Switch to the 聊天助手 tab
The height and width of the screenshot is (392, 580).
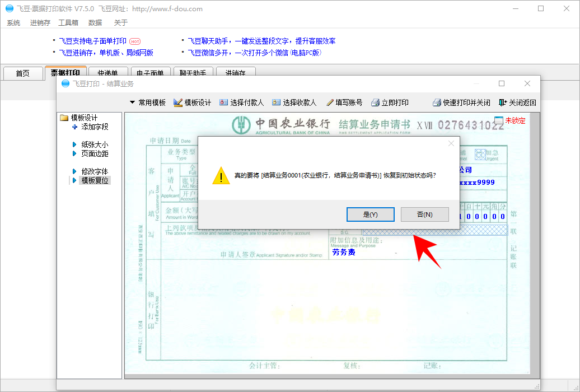pos(193,73)
